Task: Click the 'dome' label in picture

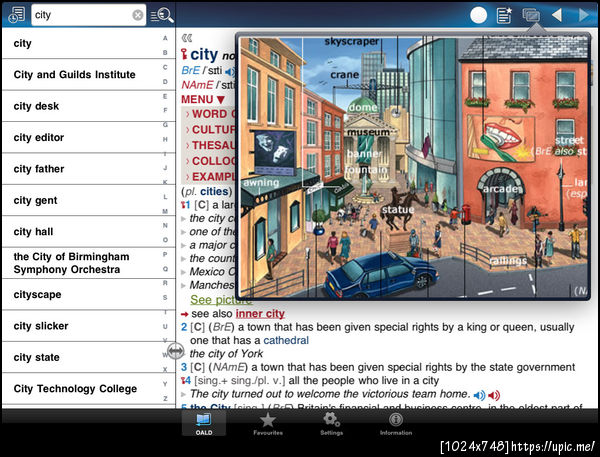Action: (362, 108)
